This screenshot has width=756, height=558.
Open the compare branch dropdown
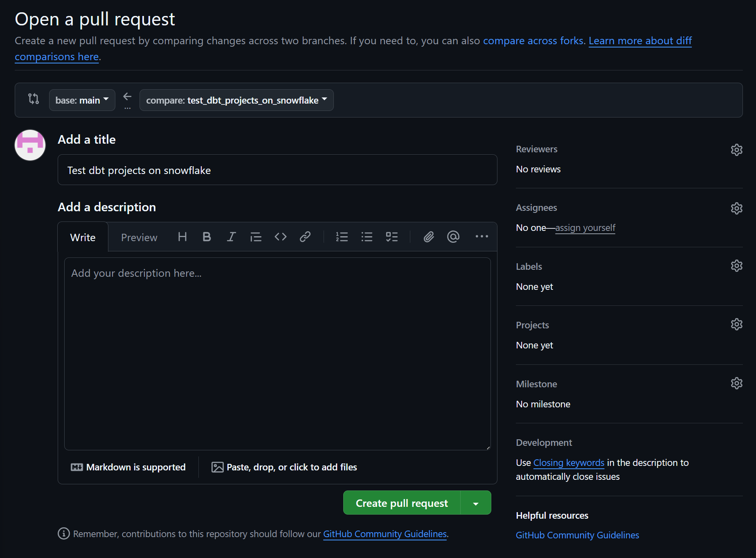point(236,100)
